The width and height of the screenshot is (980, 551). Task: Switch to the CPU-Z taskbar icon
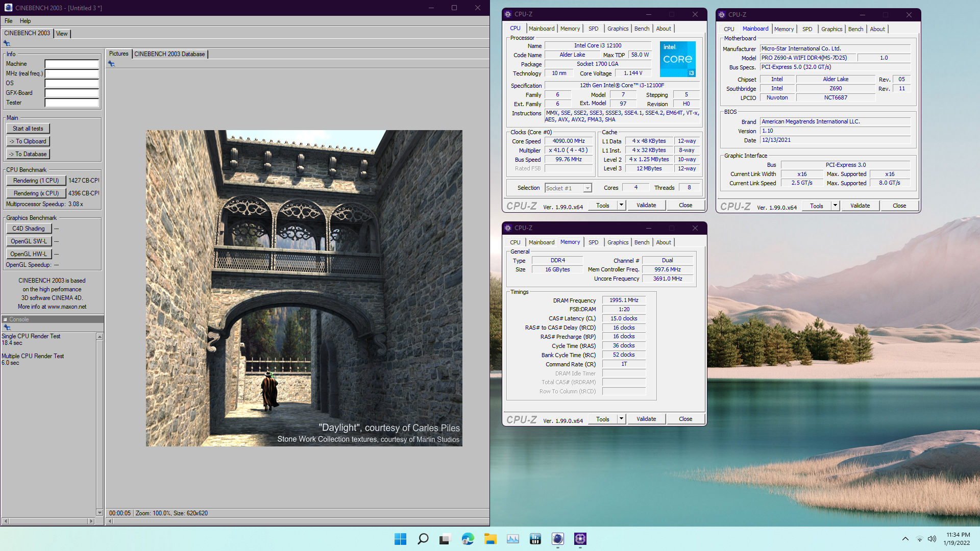pyautogui.click(x=580, y=539)
